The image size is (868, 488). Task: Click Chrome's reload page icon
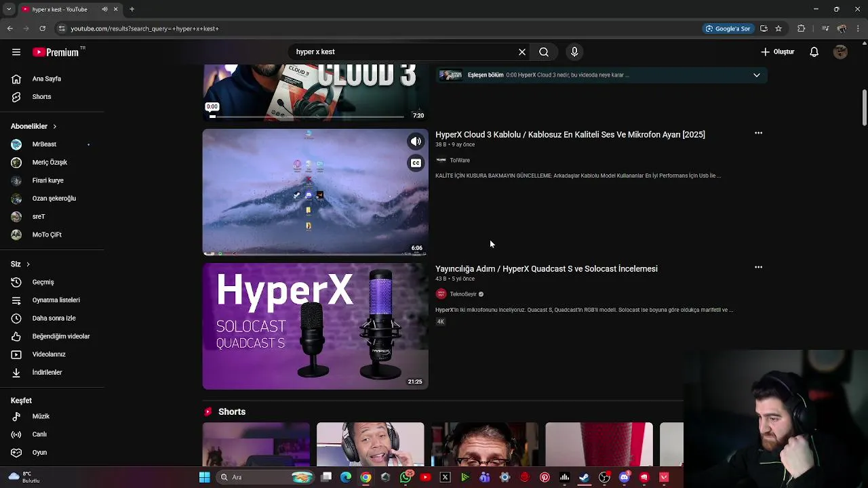click(43, 28)
